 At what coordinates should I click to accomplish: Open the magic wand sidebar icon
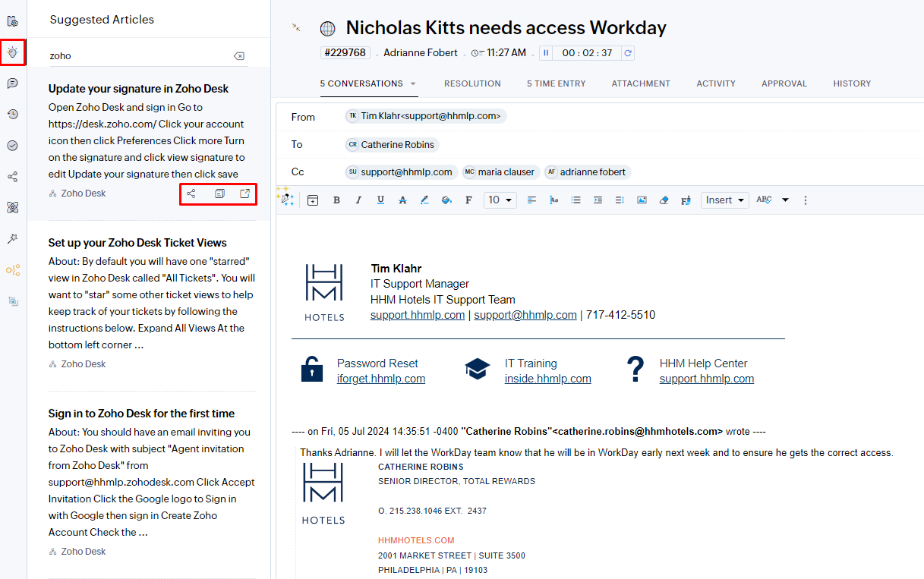point(12,238)
